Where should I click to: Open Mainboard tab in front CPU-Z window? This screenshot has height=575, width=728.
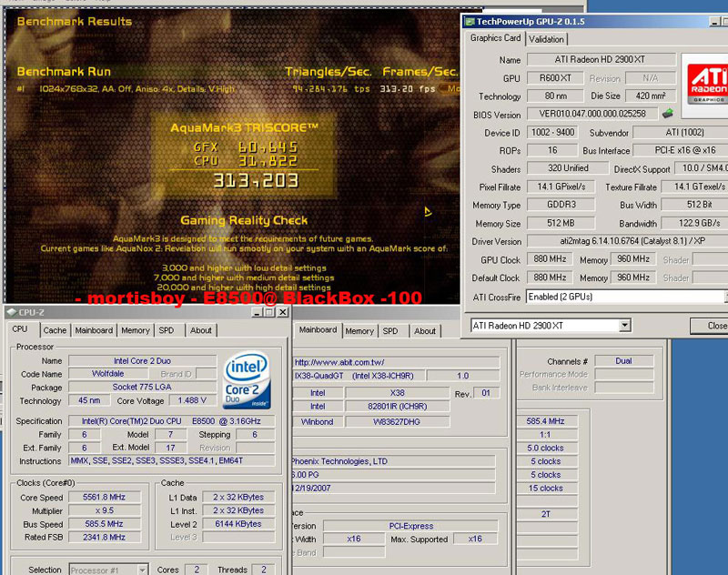[94, 330]
